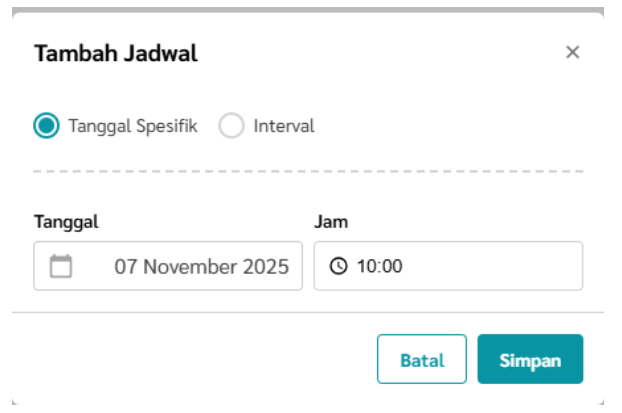This screenshot has height=413, width=622.
Task: Click the "Tanggal" field label
Action: pos(66,222)
